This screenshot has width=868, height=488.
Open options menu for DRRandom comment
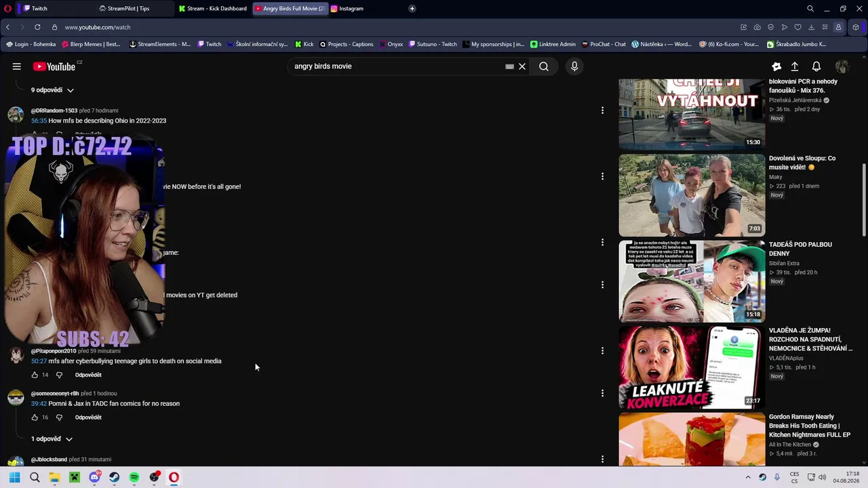click(602, 110)
